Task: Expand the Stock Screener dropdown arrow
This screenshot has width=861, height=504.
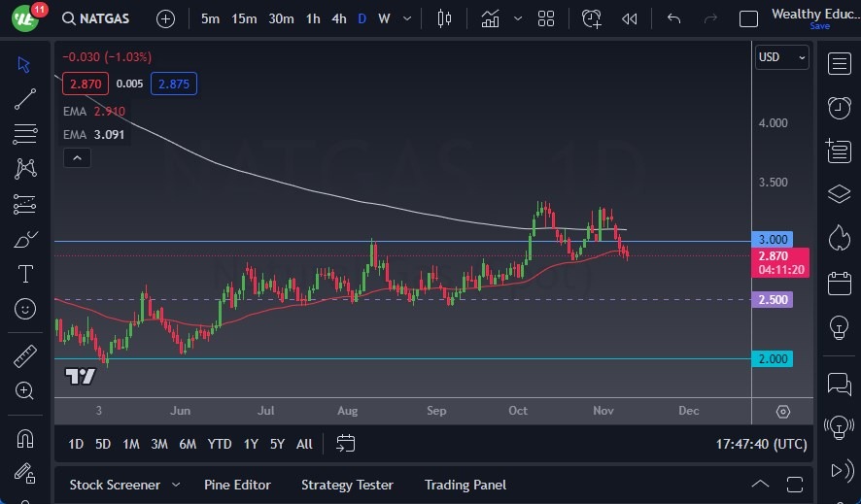Action: (176, 485)
